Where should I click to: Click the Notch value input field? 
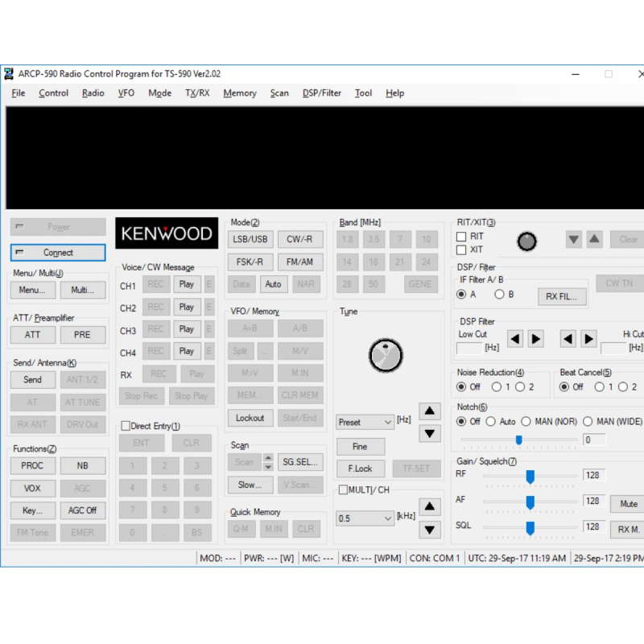pyautogui.click(x=594, y=440)
